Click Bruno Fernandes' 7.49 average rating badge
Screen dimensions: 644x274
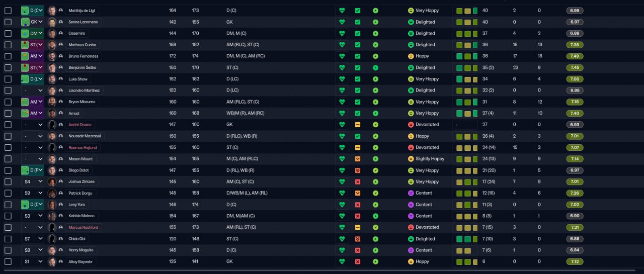point(575,56)
